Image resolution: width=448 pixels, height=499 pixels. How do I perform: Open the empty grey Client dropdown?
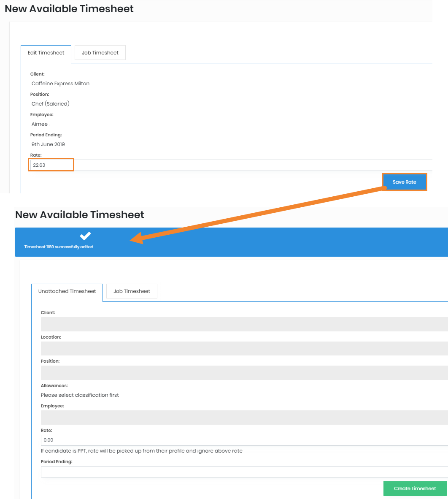tap(244, 324)
